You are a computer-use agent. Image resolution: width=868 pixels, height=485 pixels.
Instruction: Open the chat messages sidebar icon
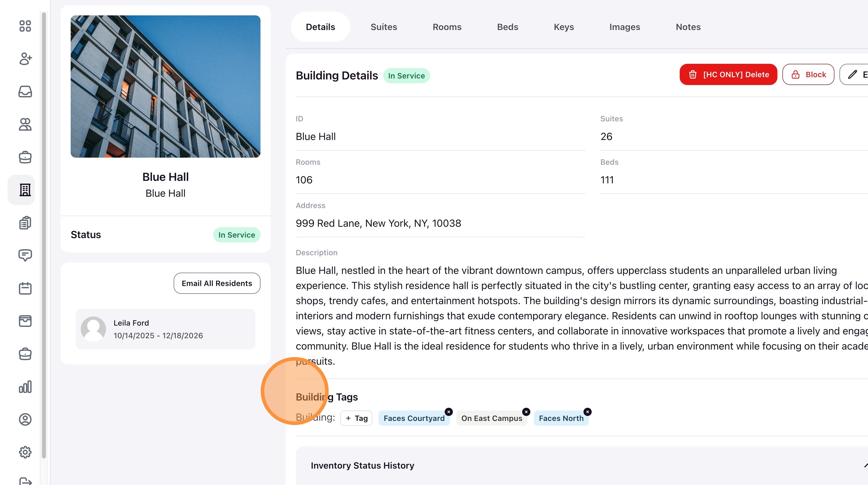[x=25, y=255]
